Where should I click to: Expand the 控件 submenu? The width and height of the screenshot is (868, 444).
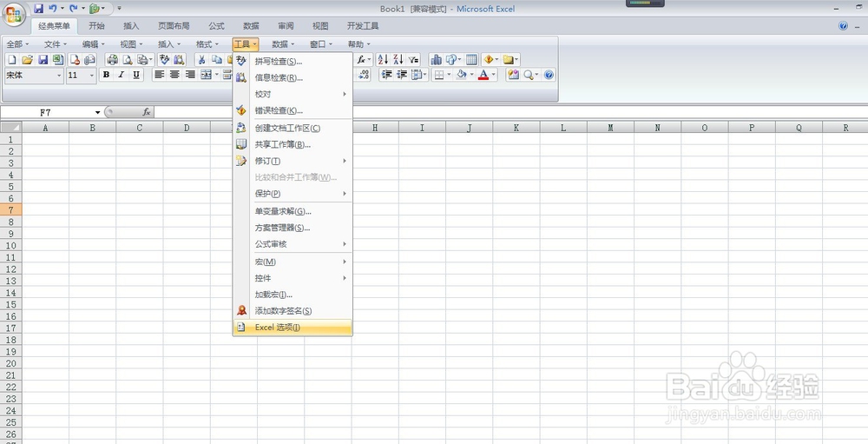[293, 278]
